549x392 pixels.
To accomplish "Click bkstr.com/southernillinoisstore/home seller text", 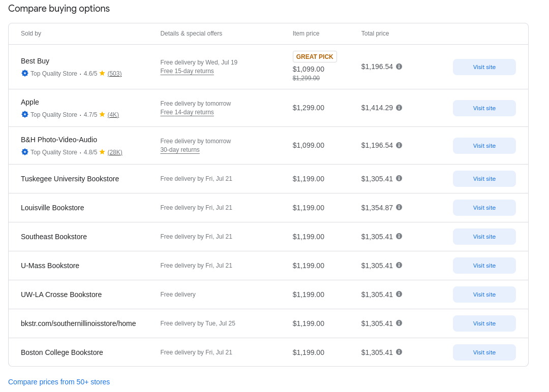I will [78, 323].
